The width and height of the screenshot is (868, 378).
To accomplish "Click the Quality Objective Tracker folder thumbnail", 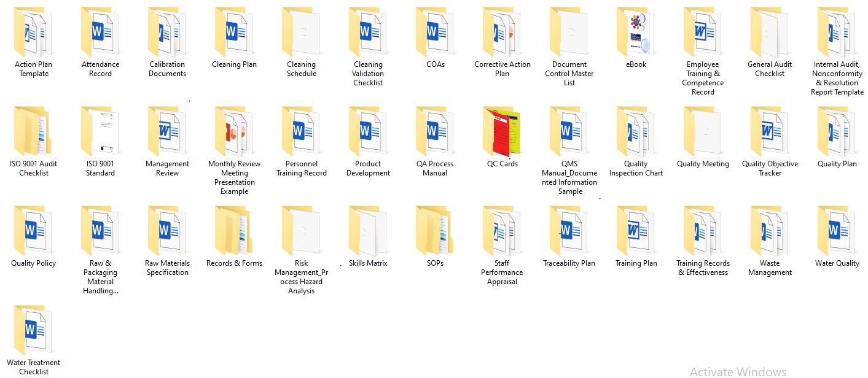I will tap(770, 132).
